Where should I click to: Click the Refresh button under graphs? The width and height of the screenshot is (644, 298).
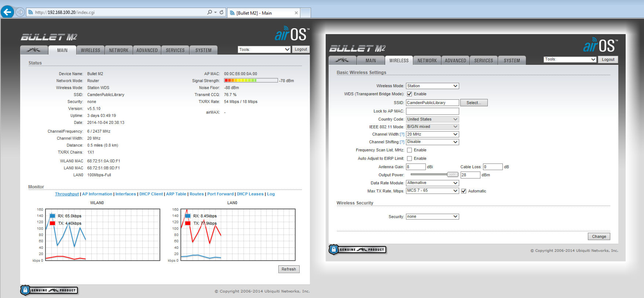click(289, 269)
